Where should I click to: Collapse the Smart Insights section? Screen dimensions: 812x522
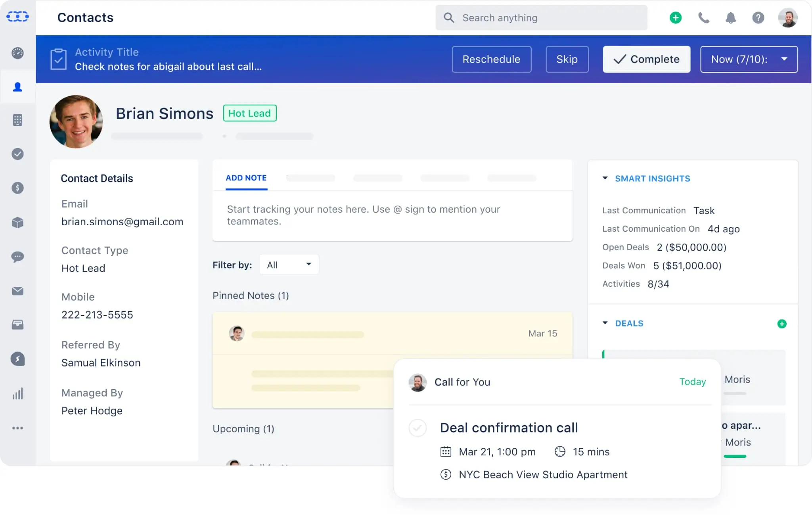[x=605, y=178]
